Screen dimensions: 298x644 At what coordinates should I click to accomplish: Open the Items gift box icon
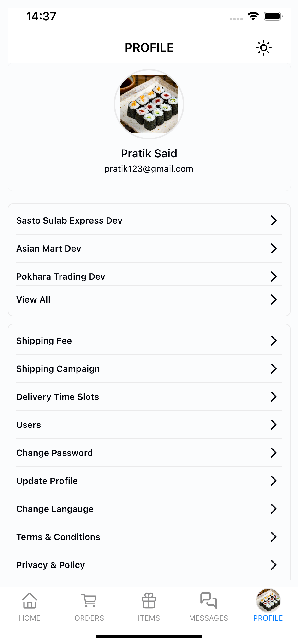click(x=149, y=600)
